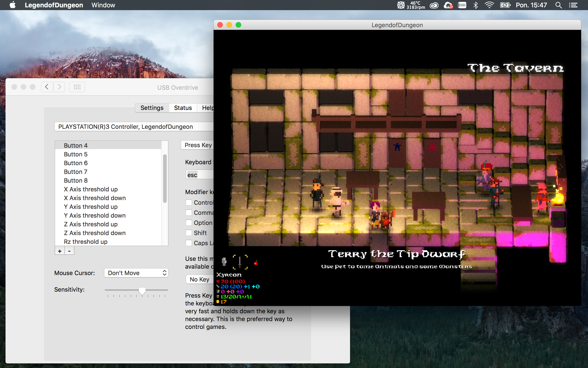This screenshot has height=368, width=588.
Task: Select Y Axis threshold up in list
Action: click(91, 207)
